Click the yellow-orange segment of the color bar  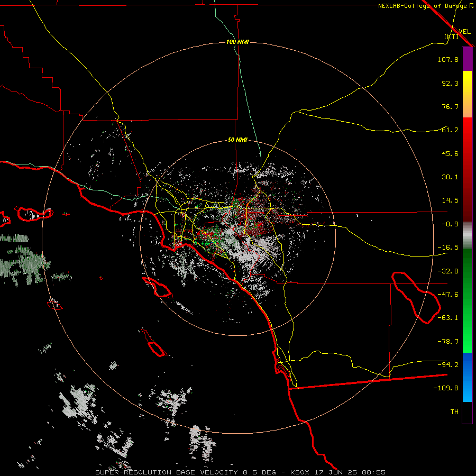467,94
